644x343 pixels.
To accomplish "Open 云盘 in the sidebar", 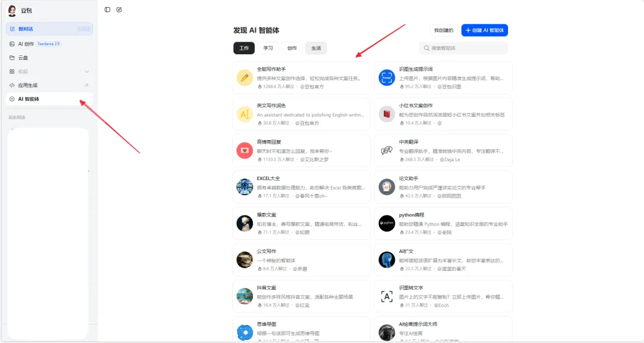I will [49, 58].
